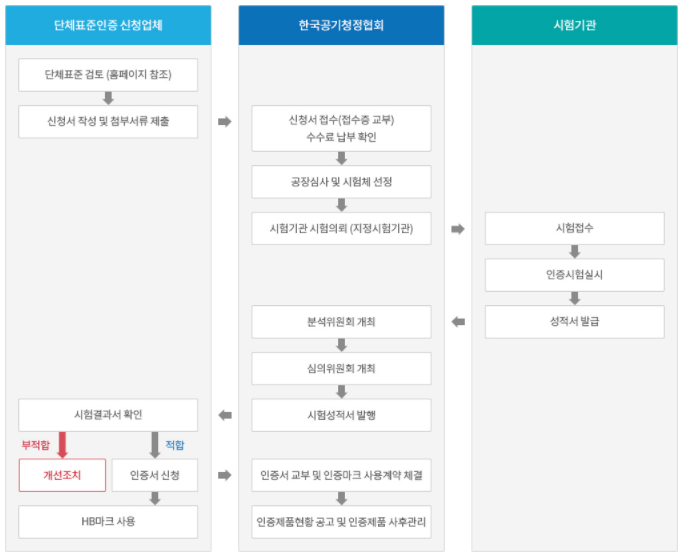Click the 시험기관 column header

(575, 25)
